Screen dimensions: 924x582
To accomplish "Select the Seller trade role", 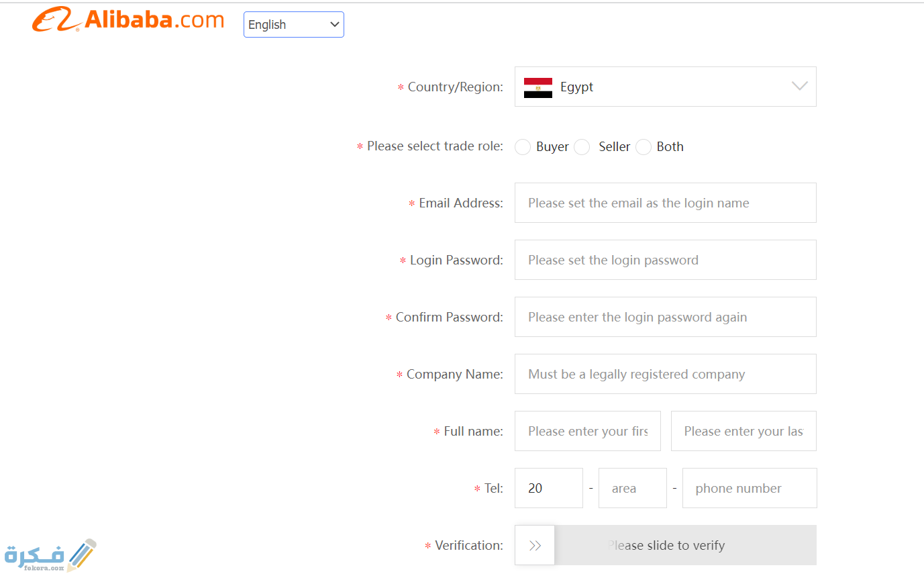I will coord(582,147).
